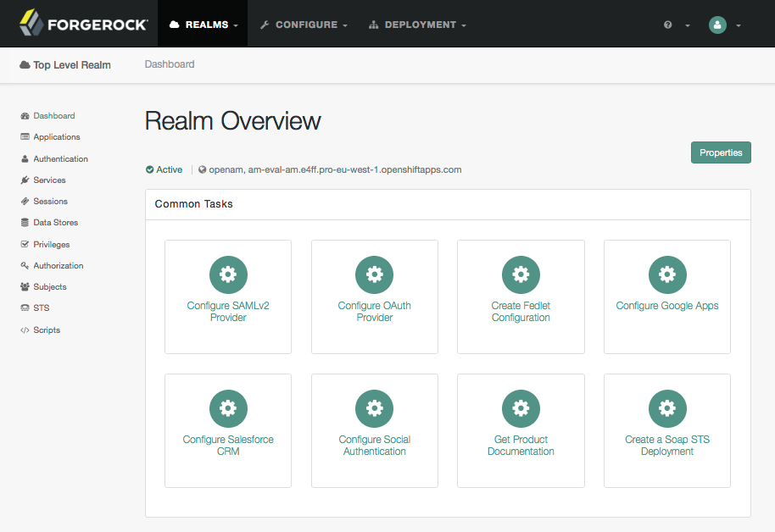Click the gear icon above Create a Soap STS Deployment
775x532 pixels.
(x=667, y=407)
